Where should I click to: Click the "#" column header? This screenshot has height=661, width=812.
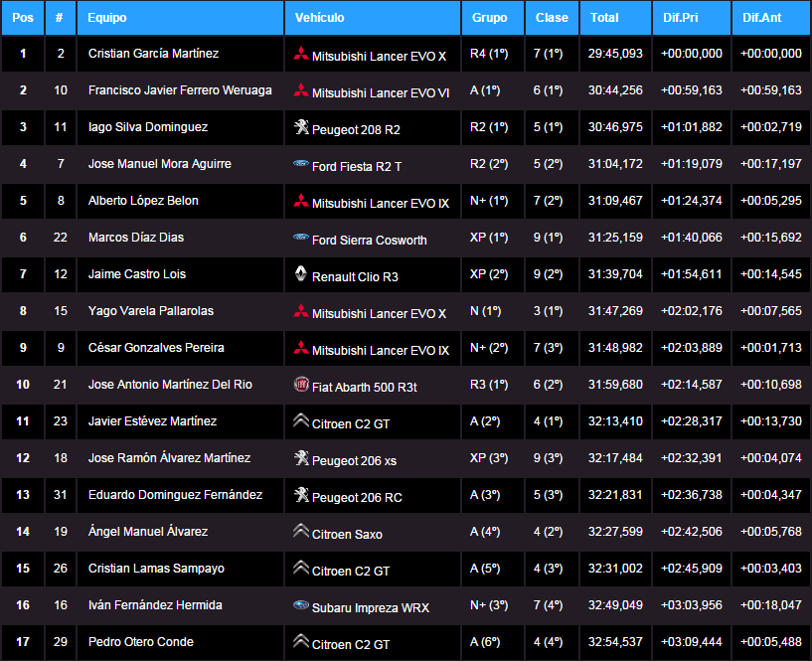click(x=60, y=18)
